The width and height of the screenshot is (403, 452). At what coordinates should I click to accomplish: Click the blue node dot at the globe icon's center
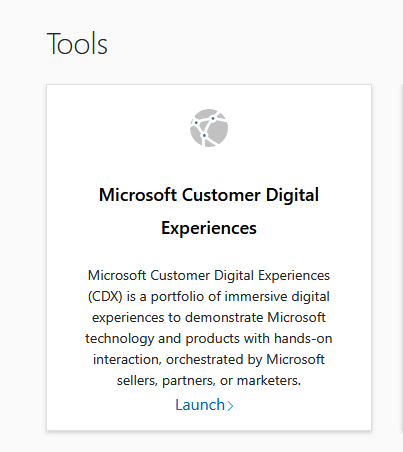tap(204, 135)
